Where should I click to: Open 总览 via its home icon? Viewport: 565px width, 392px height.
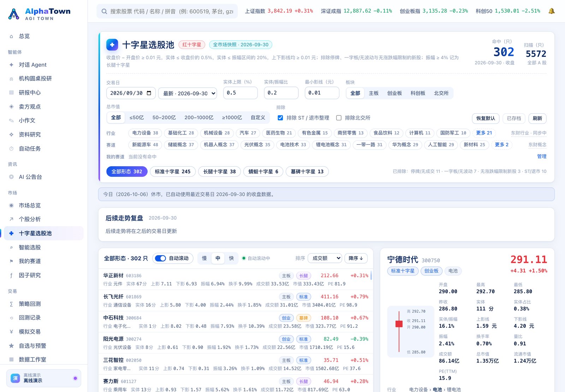11,36
